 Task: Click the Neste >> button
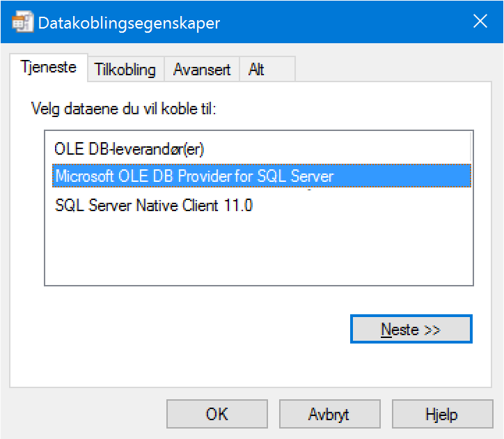click(x=411, y=329)
